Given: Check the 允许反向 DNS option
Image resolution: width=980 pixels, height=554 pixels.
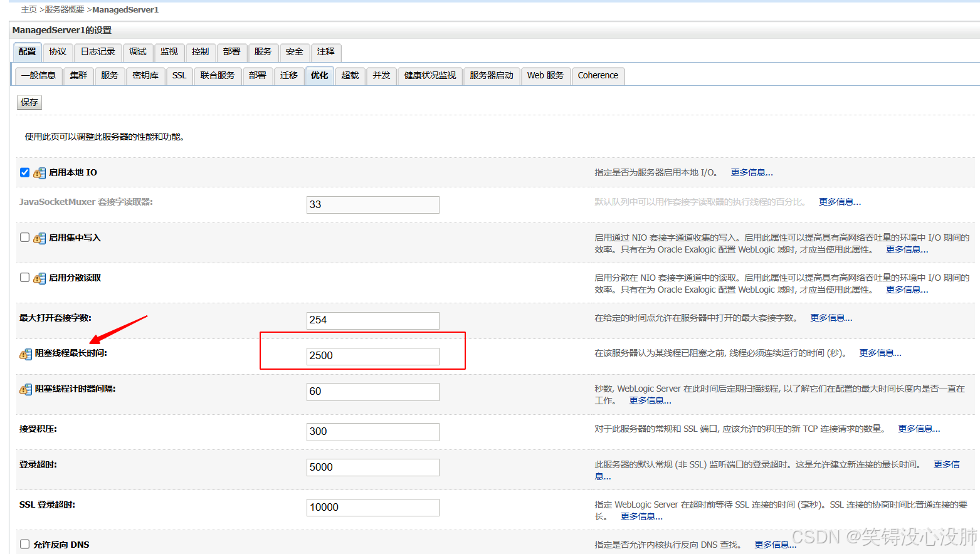Looking at the screenshot, I should coord(23,544).
